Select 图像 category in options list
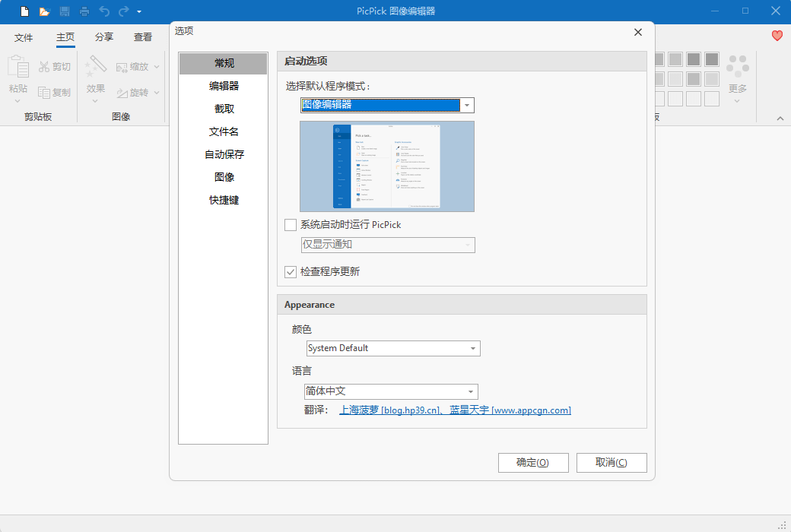Image resolution: width=791 pixels, height=532 pixels. pos(224,177)
